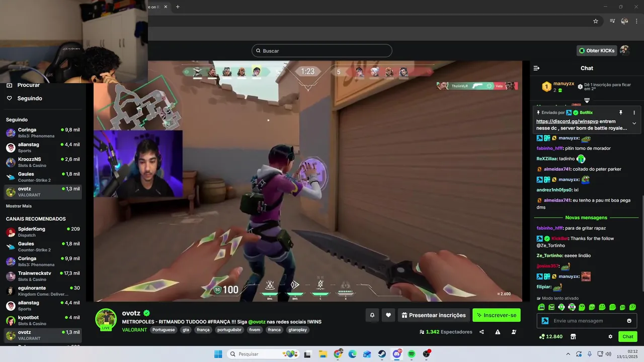Open the user profile avatar in Kick header
The height and width of the screenshot is (362, 644).
tap(624, 50)
